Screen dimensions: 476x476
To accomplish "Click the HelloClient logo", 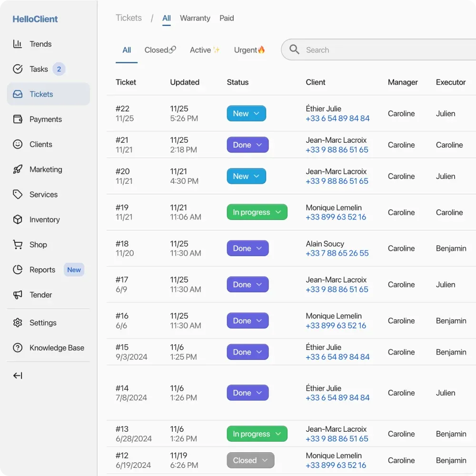I will (35, 19).
